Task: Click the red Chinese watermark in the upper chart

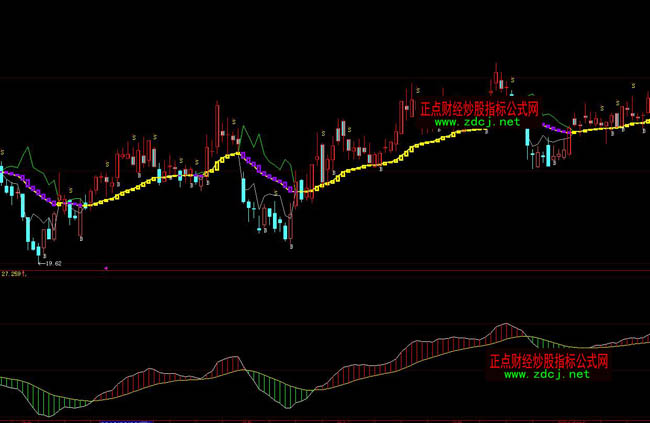Action: pos(479,108)
